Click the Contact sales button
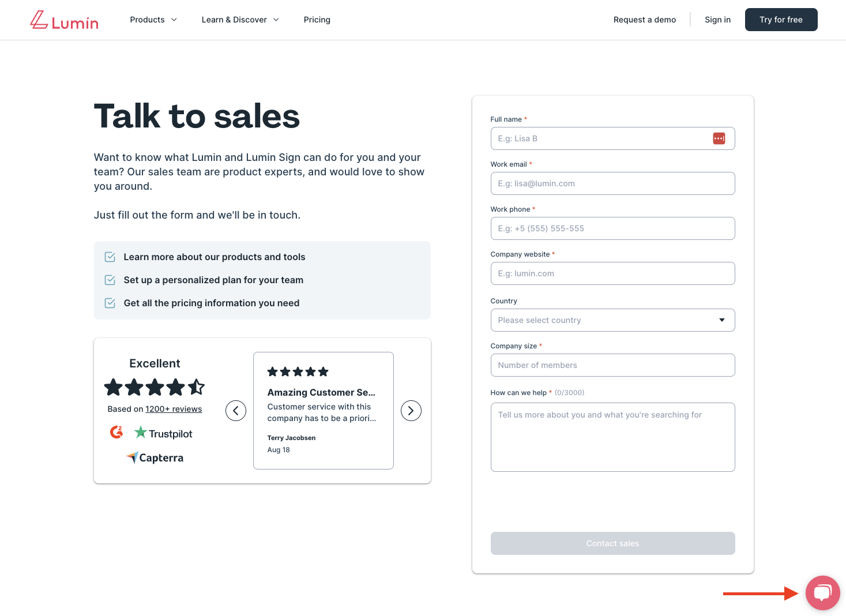Screen dimensions: 846x616 coord(612,543)
